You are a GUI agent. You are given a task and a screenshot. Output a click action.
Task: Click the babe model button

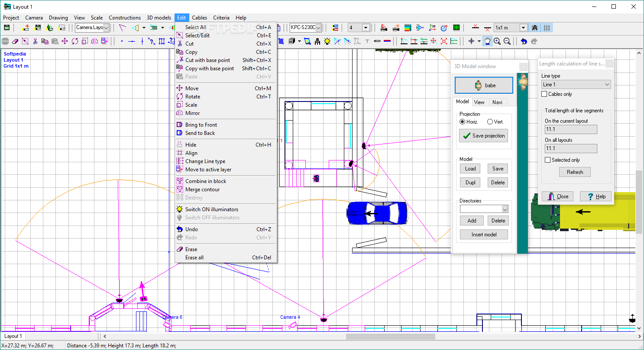tap(484, 85)
